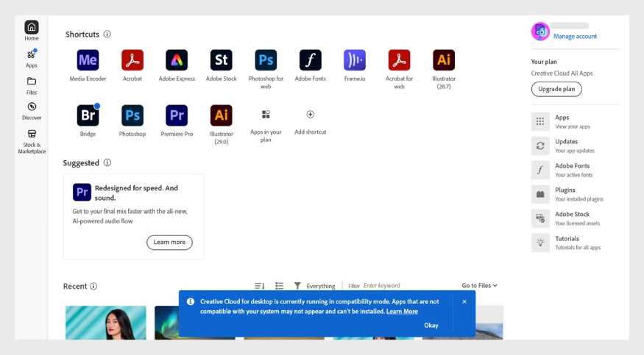Screen dimensions: 644x355
Task: Click the Upgrade plan button
Action: (556, 89)
